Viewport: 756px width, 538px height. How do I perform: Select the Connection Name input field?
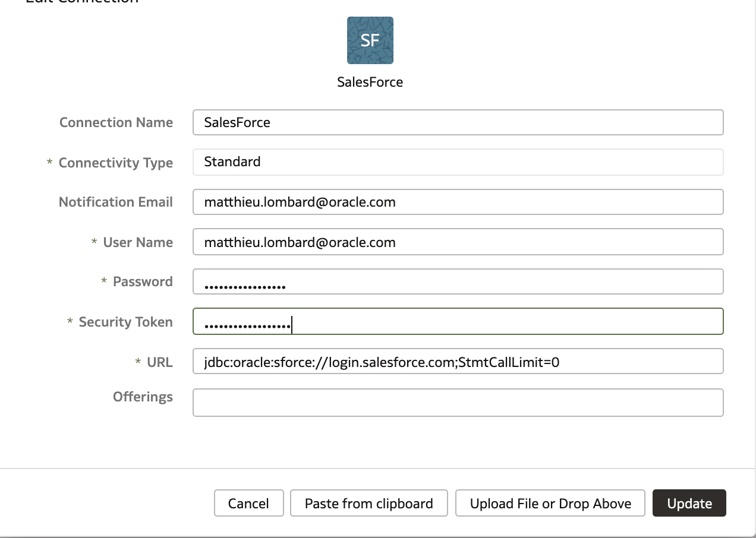458,122
